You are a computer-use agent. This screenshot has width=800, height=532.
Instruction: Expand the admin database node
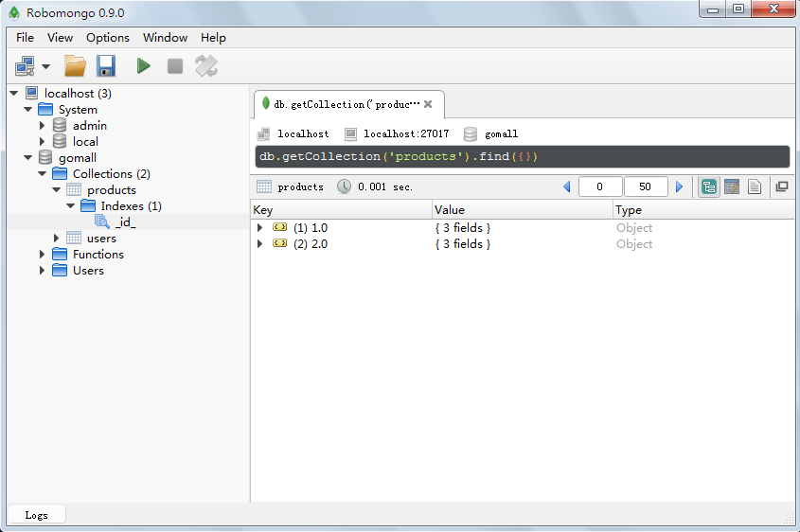(x=43, y=126)
